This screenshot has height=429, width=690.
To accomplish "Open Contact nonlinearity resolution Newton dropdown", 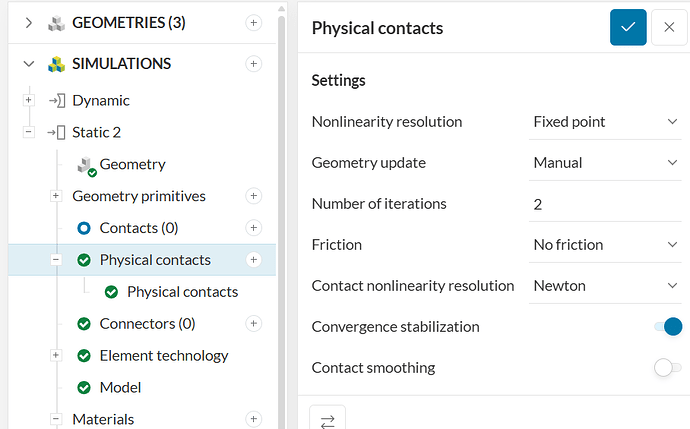I will (606, 286).
